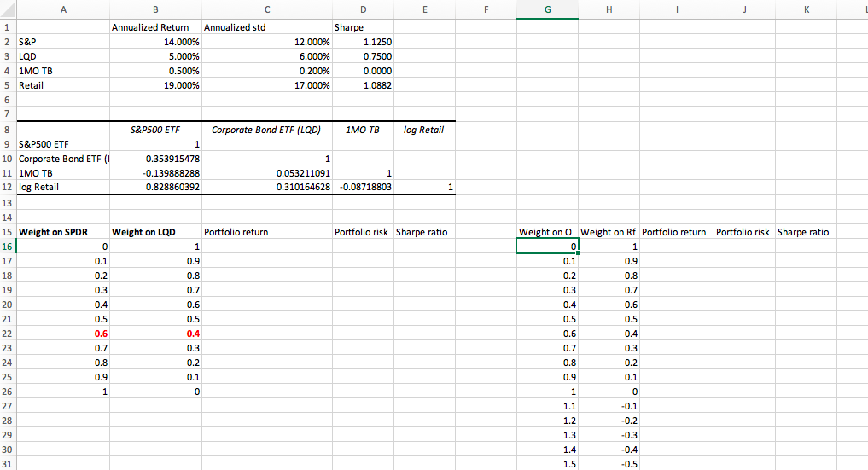Viewport: 868px width, 470px height.
Task: Select empty Portfolio return cell I16
Action: click(677, 247)
